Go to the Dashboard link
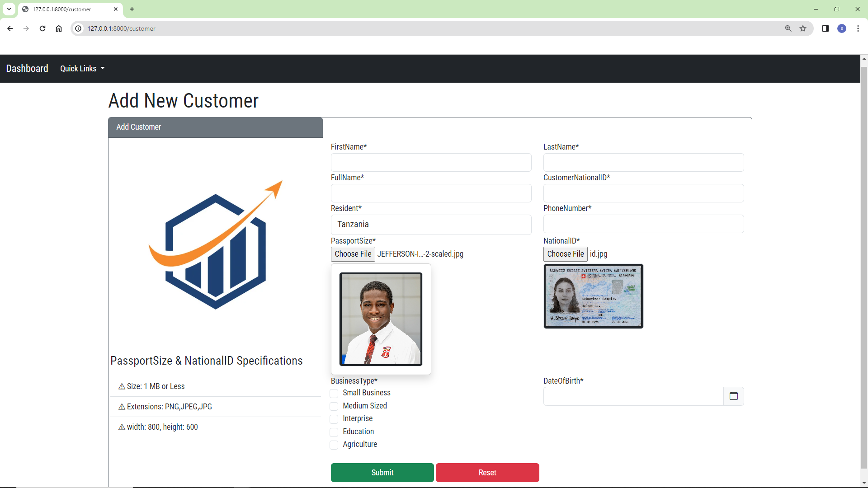 coord(27,68)
